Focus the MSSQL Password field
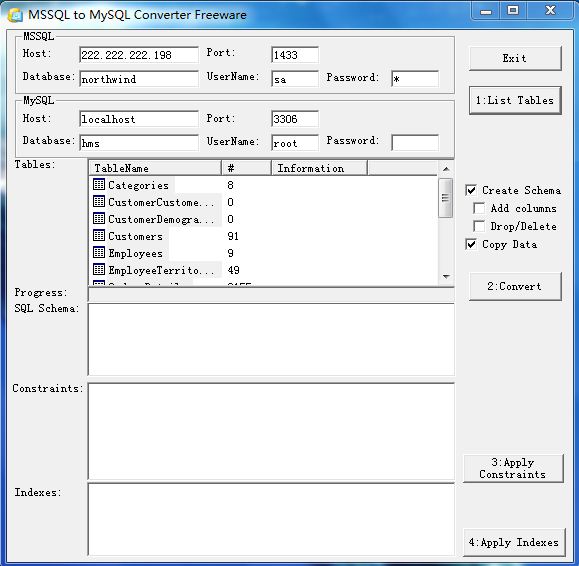 [415, 79]
